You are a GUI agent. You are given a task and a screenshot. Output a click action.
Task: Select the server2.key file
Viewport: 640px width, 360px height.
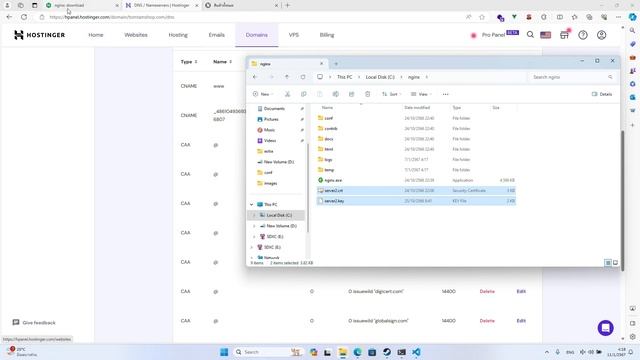[x=416, y=201]
